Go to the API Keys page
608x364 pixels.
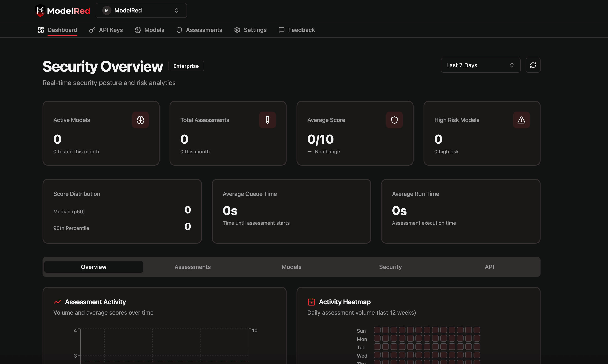click(x=106, y=30)
